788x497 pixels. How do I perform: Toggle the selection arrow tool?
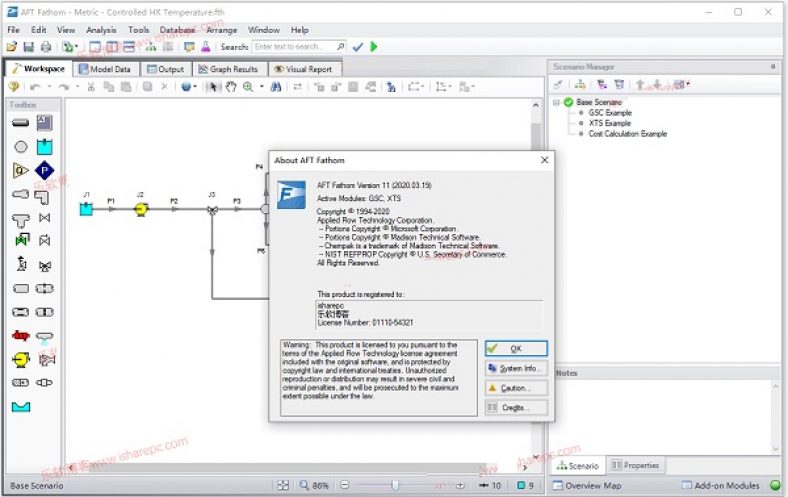pyautogui.click(x=212, y=87)
